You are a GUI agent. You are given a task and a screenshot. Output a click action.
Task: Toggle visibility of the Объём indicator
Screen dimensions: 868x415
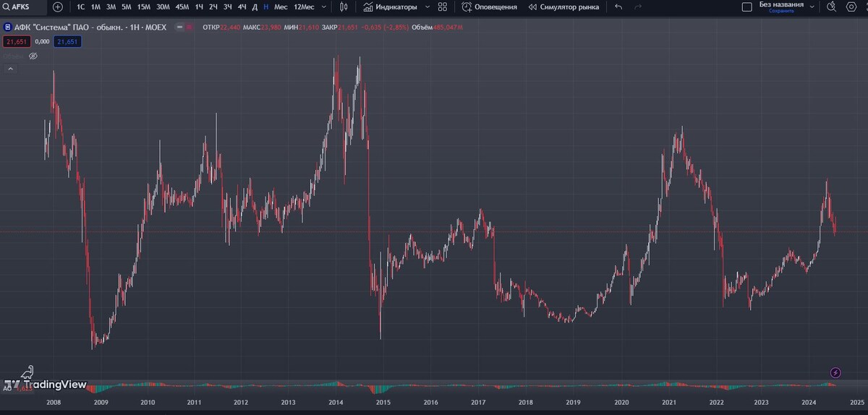point(33,56)
